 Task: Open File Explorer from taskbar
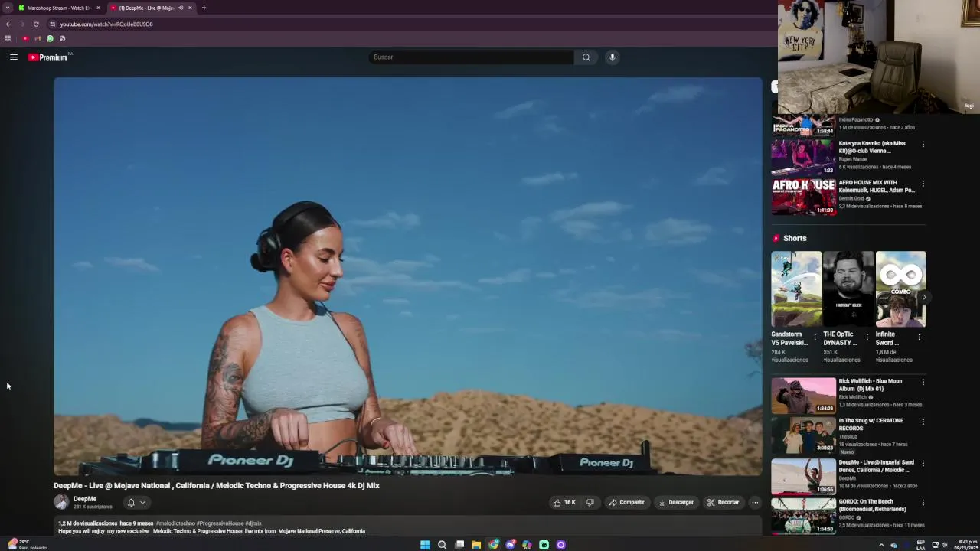476,545
